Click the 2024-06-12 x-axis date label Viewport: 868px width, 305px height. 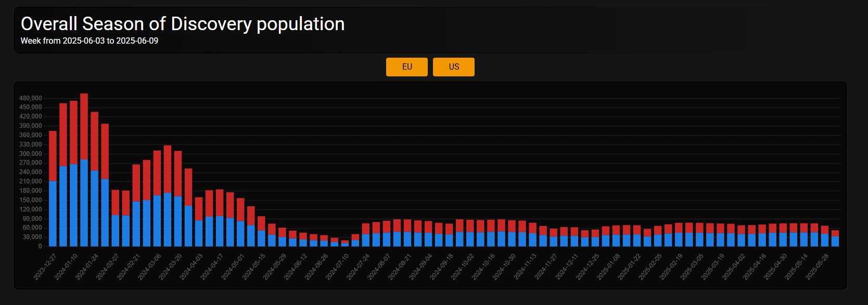pos(296,267)
